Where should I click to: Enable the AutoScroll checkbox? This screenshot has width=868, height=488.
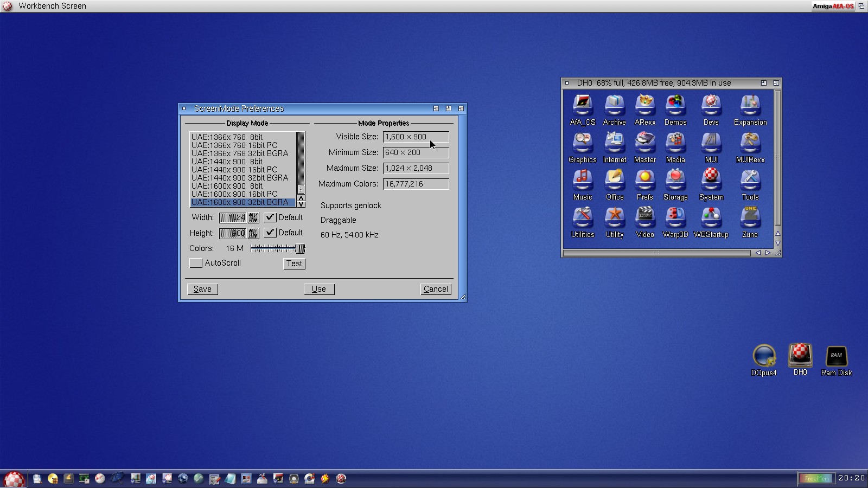(196, 263)
